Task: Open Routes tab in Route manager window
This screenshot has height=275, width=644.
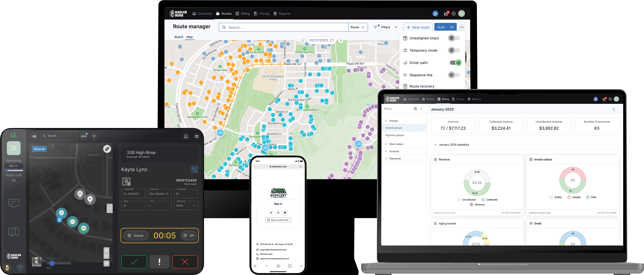Action: (224, 14)
